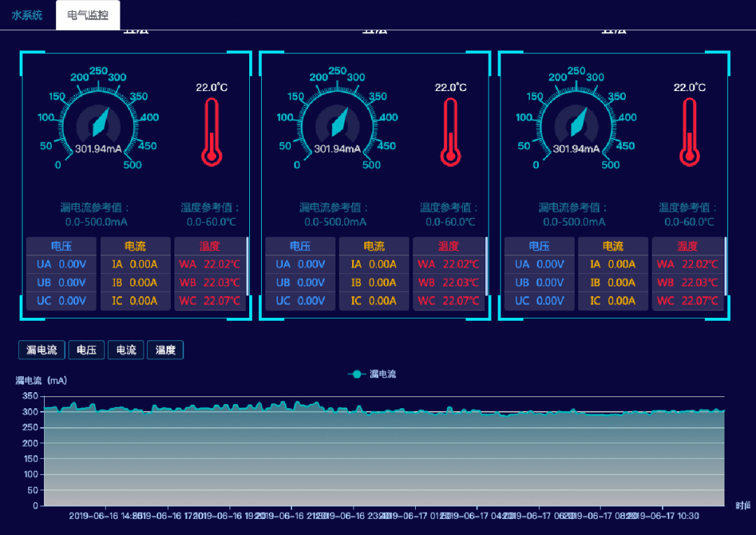
Task: Switch chart to 温度 data
Action: point(165,350)
